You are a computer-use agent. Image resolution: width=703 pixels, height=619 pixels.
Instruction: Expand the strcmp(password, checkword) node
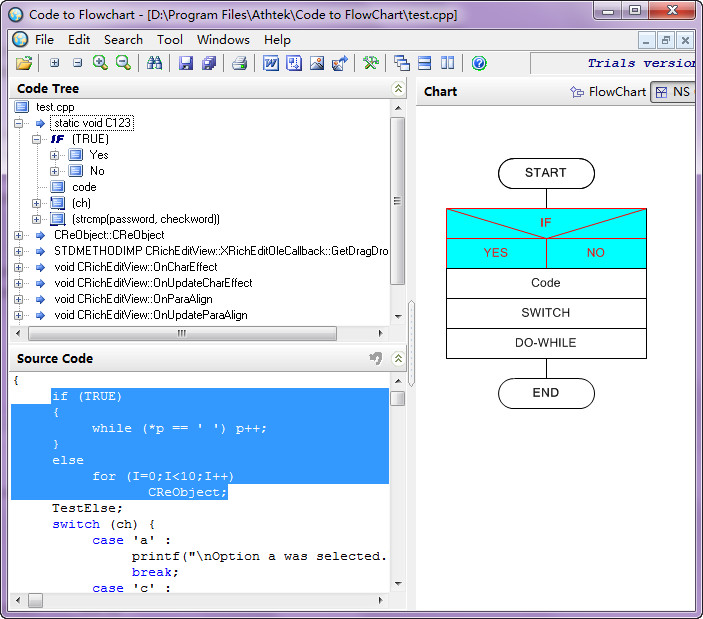[x=36, y=219]
